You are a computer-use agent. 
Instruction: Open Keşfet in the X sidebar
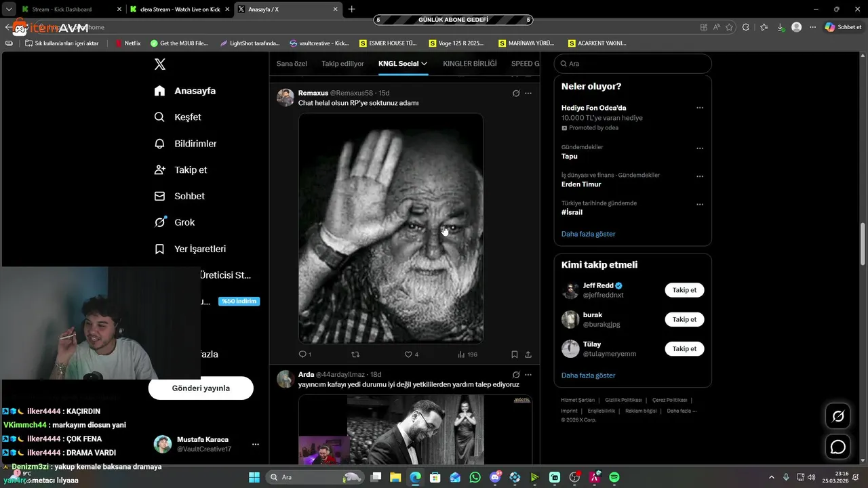point(178,117)
